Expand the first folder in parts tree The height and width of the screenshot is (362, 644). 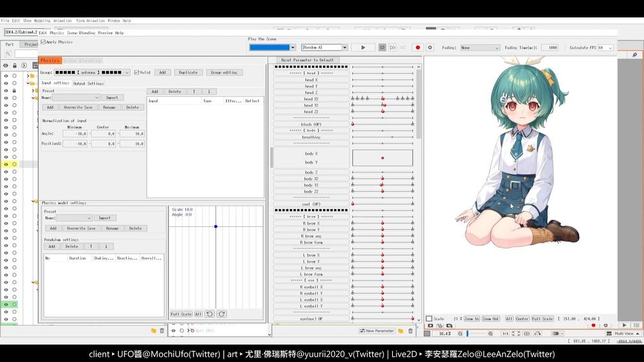28,76
